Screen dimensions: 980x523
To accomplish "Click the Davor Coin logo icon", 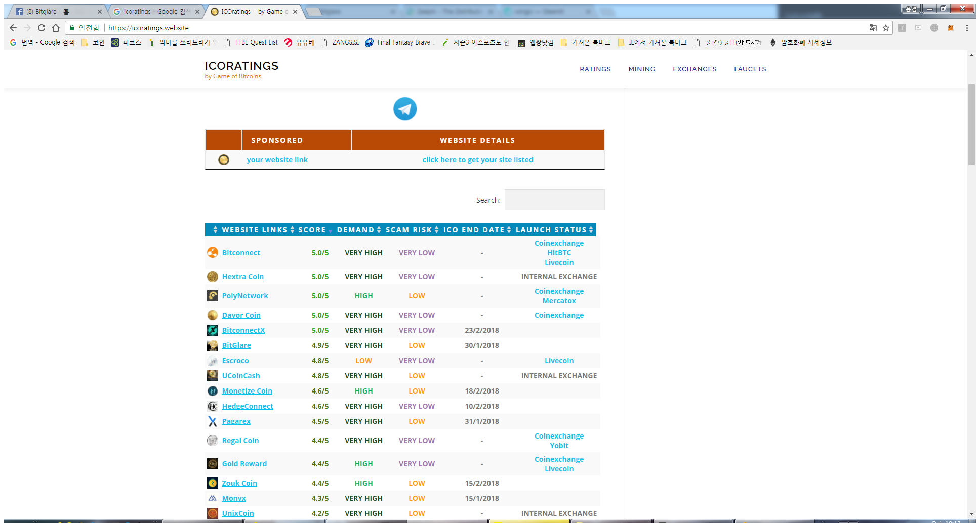I will pos(213,315).
